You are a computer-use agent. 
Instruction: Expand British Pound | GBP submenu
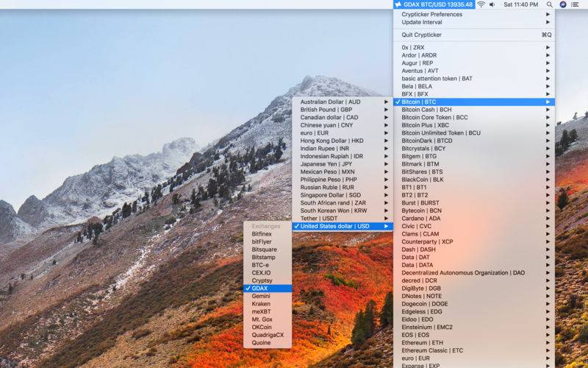tap(343, 110)
